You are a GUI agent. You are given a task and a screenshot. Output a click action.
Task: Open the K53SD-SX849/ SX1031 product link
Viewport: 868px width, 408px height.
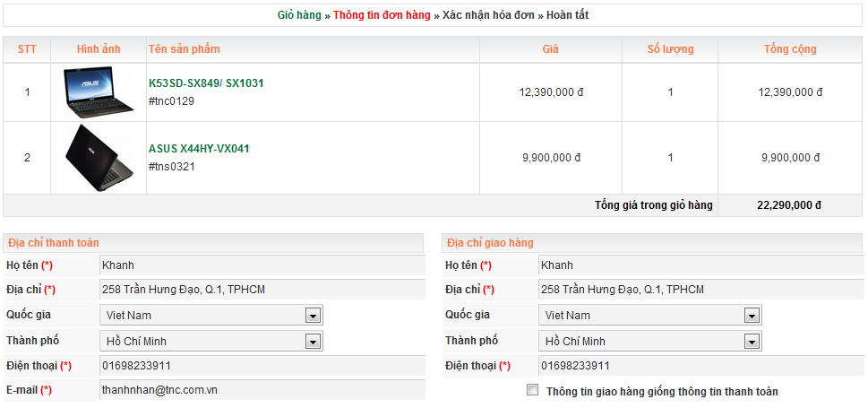[206, 83]
